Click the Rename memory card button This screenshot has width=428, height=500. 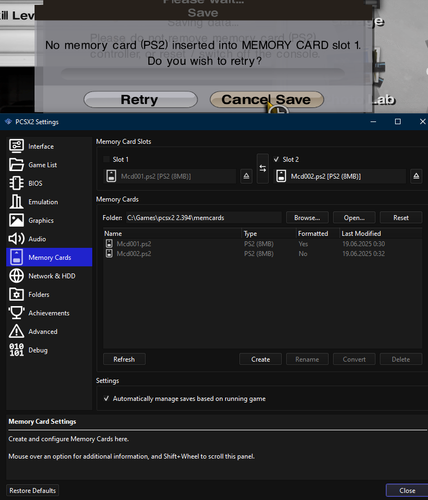(307, 359)
